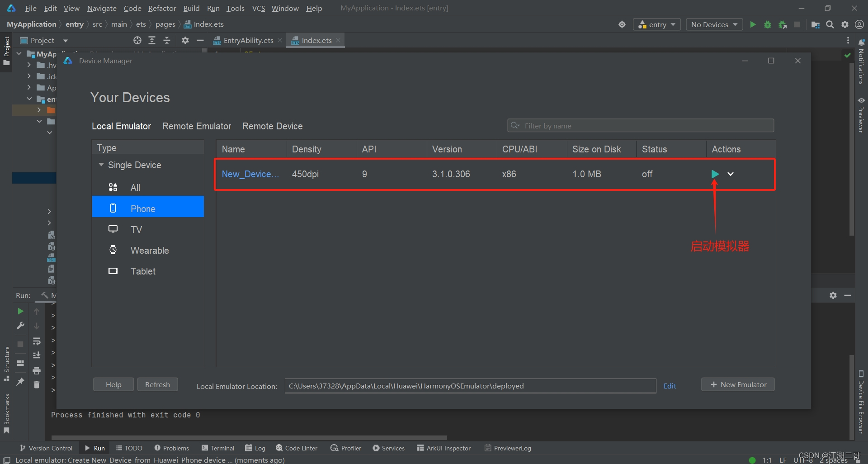Click the New_Device... name link
The image size is (868, 464).
[x=250, y=174]
